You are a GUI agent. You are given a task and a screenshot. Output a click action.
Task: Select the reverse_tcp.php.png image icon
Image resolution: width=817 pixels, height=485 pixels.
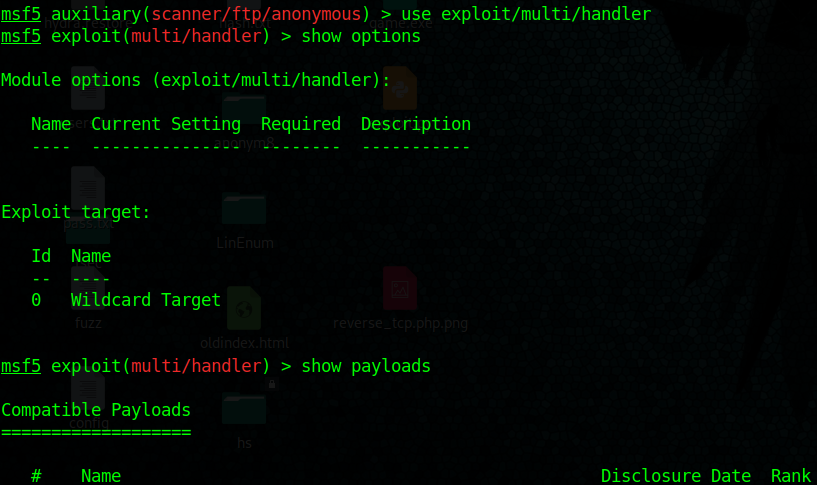pyautogui.click(x=400, y=288)
